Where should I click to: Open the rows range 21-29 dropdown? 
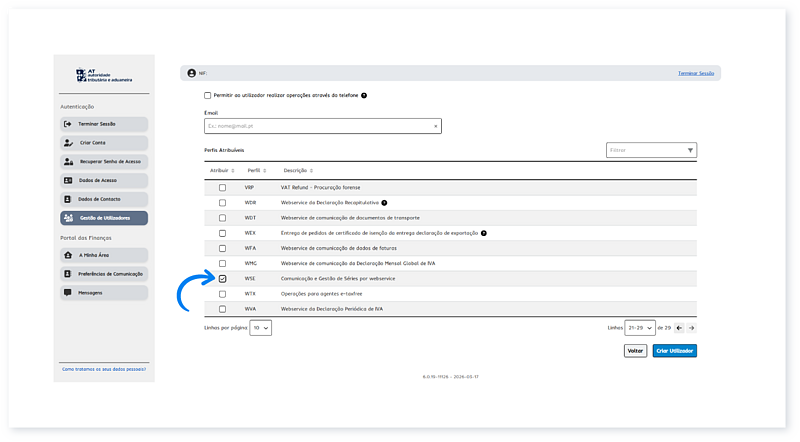pos(641,327)
